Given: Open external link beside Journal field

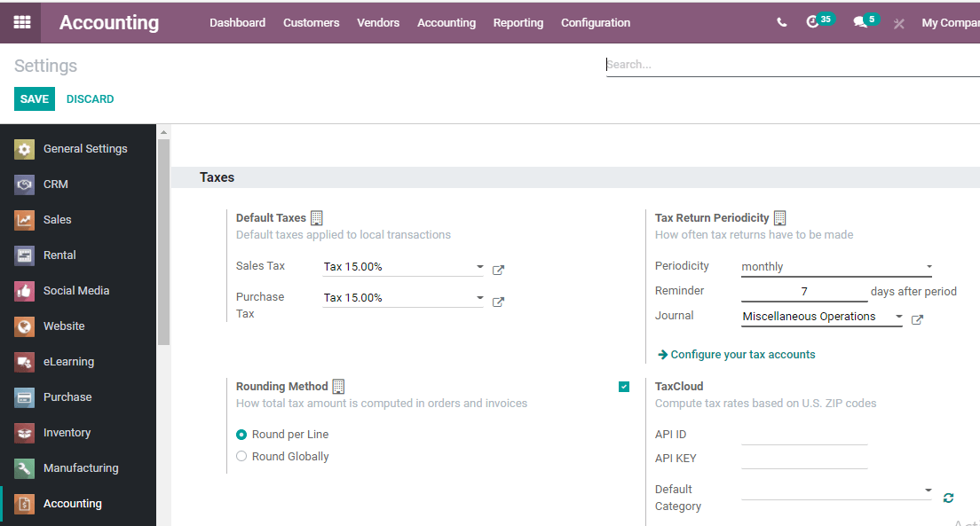Looking at the screenshot, I should [917, 320].
